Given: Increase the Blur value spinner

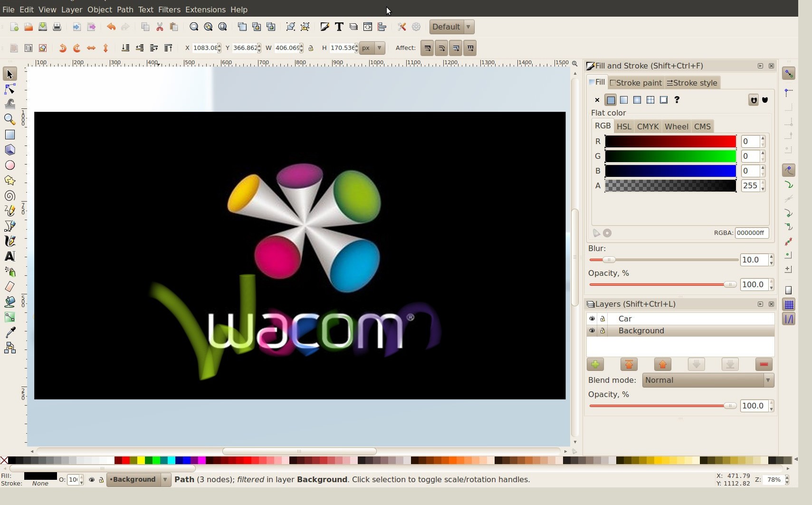Looking at the screenshot, I should pyautogui.click(x=771, y=257).
